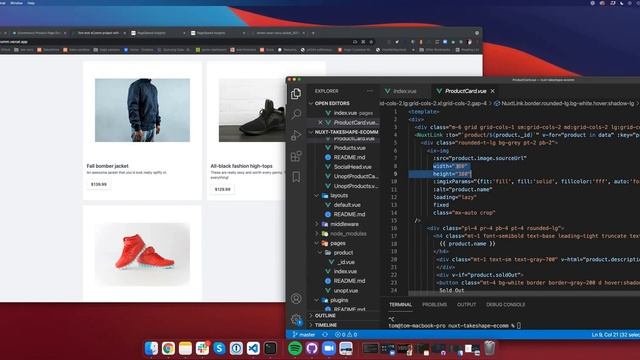This screenshot has width=640, height=360.
Task: Open Terminal from the Dock
Action: (x=270, y=349)
